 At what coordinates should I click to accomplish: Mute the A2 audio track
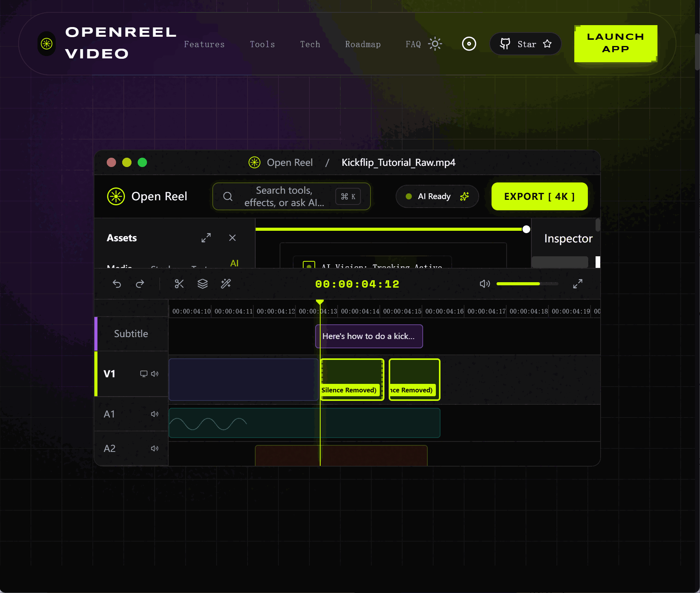point(154,448)
